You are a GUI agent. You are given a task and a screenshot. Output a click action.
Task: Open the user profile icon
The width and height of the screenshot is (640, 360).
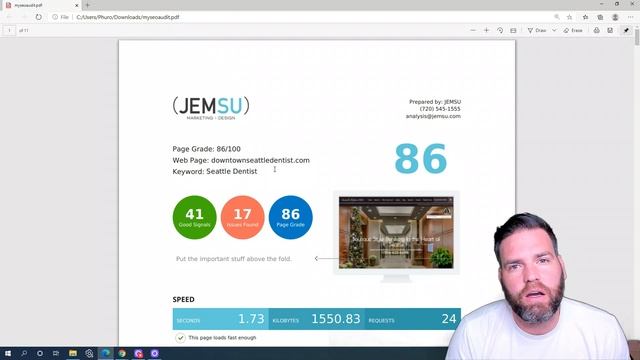[x=615, y=17]
